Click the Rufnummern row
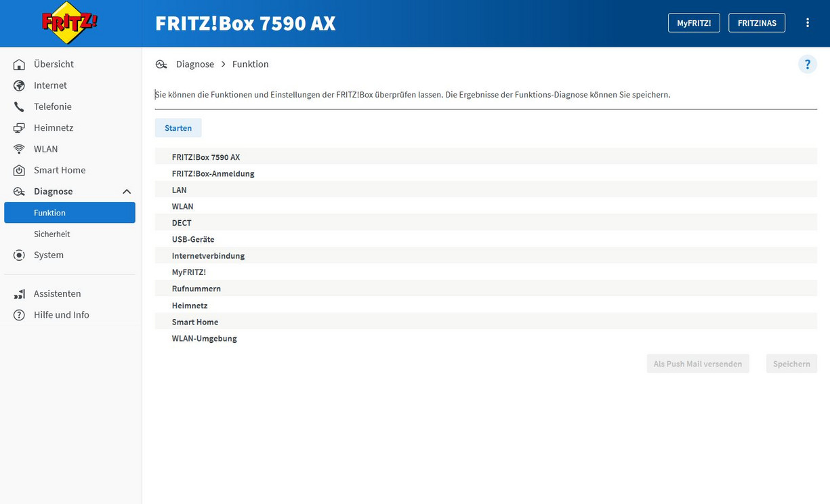This screenshot has width=830, height=504. (486, 289)
